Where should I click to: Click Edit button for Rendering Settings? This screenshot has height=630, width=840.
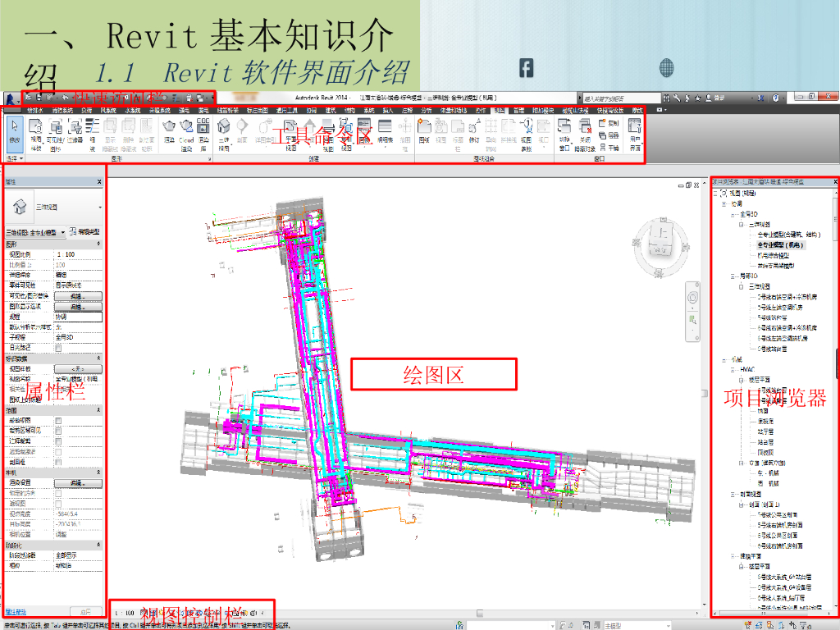78,483
